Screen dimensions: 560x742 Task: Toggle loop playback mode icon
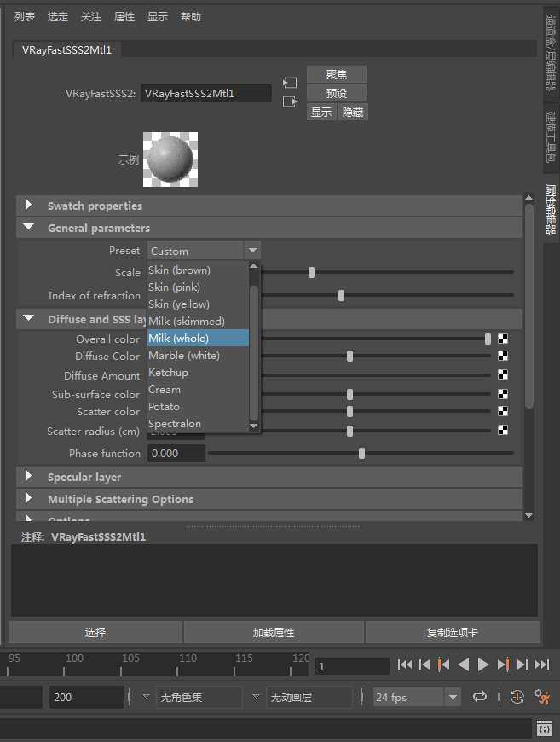480,697
